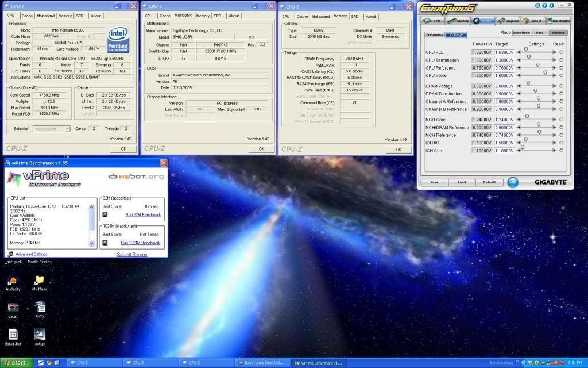Click the decrease arrow for CPU PLL
The width and height of the screenshot is (588, 368).
(519, 52)
